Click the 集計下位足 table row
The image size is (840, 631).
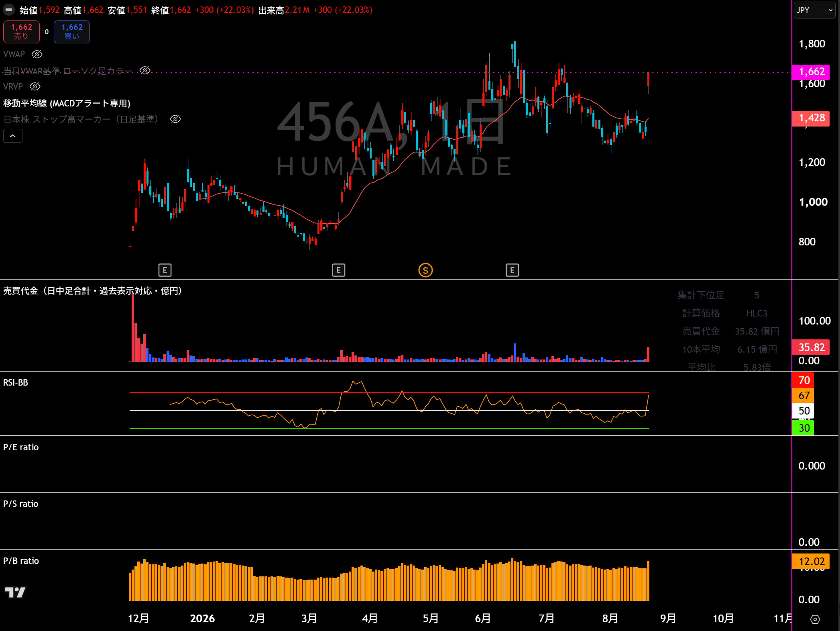coord(729,295)
